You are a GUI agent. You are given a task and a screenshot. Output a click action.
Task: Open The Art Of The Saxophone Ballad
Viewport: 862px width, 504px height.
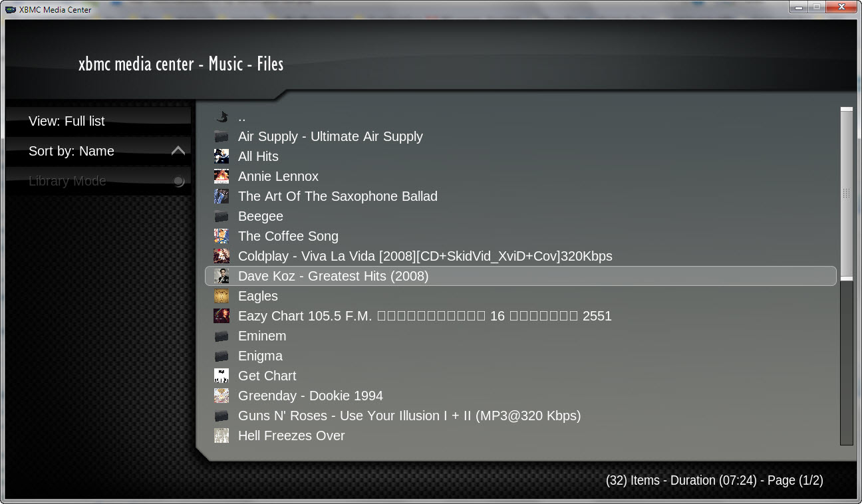[x=338, y=197]
